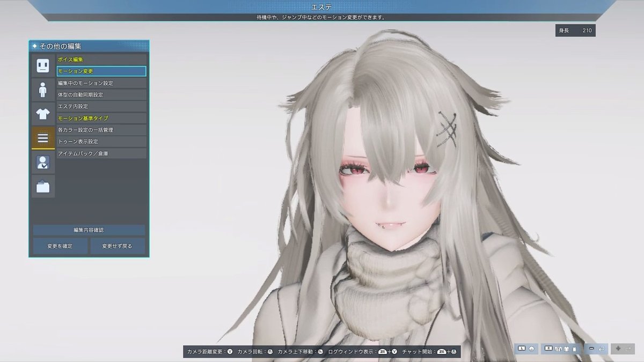Click the L stick hint icon box

pyautogui.click(x=526, y=349)
